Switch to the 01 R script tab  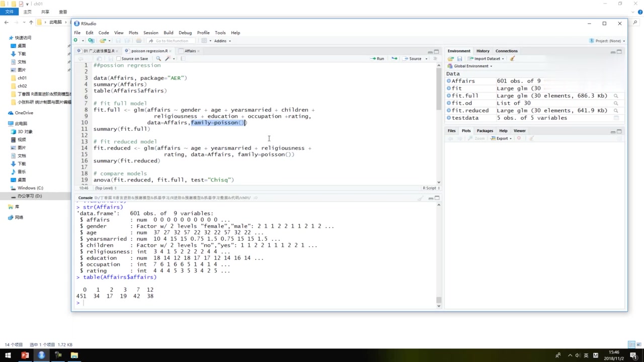[98, 51]
